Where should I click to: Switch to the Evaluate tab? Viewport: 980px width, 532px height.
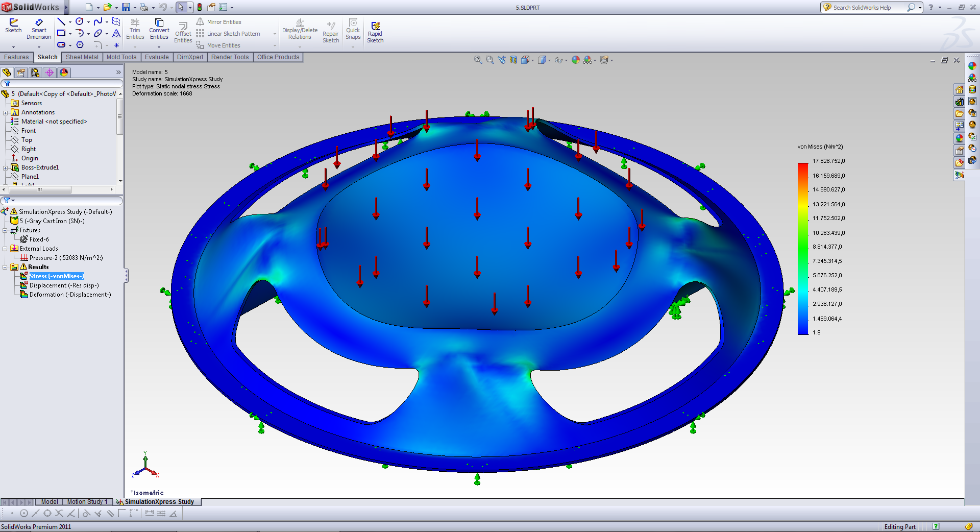pyautogui.click(x=157, y=57)
